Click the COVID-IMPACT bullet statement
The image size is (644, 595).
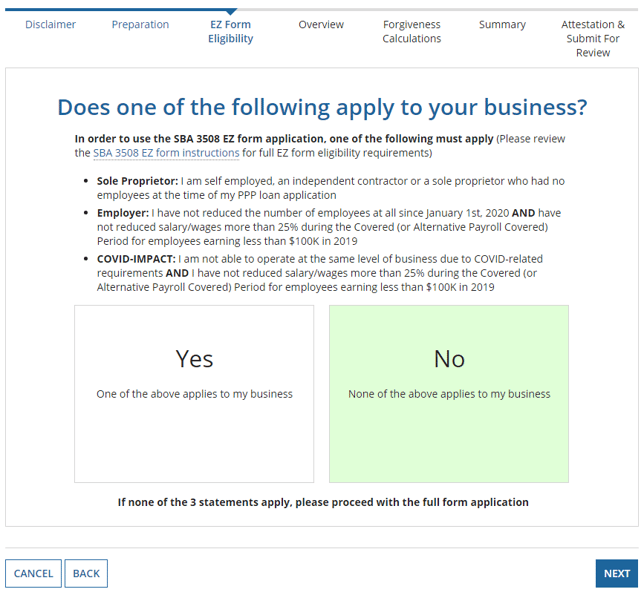(x=320, y=273)
